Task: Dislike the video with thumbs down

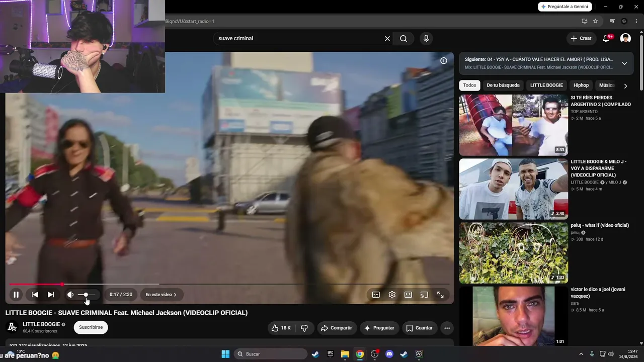Action: pyautogui.click(x=304, y=328)
